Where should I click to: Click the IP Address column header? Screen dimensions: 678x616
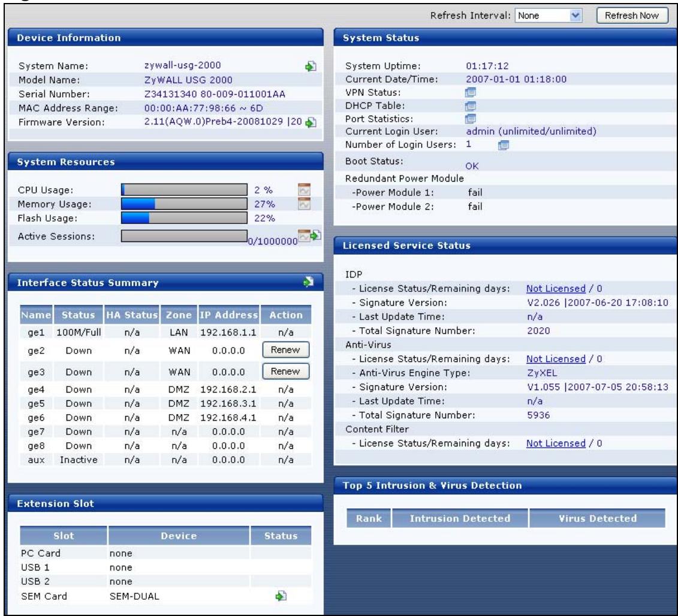coord(228,315)
